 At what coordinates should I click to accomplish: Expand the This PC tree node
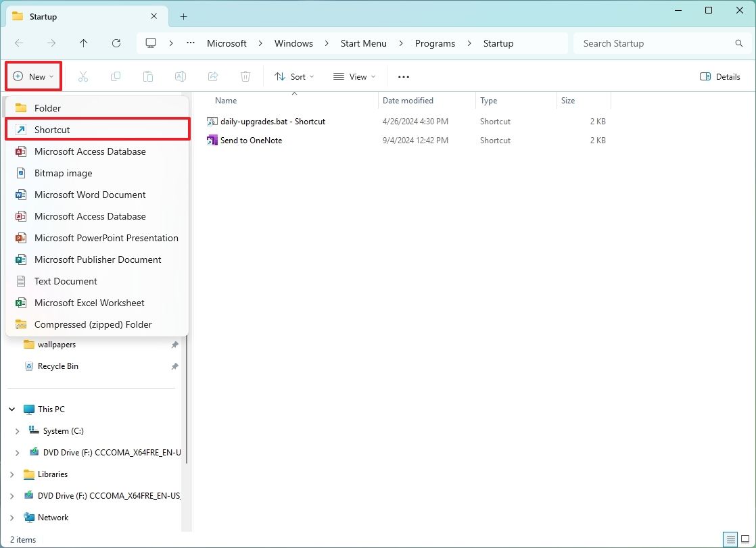point(11,409)
